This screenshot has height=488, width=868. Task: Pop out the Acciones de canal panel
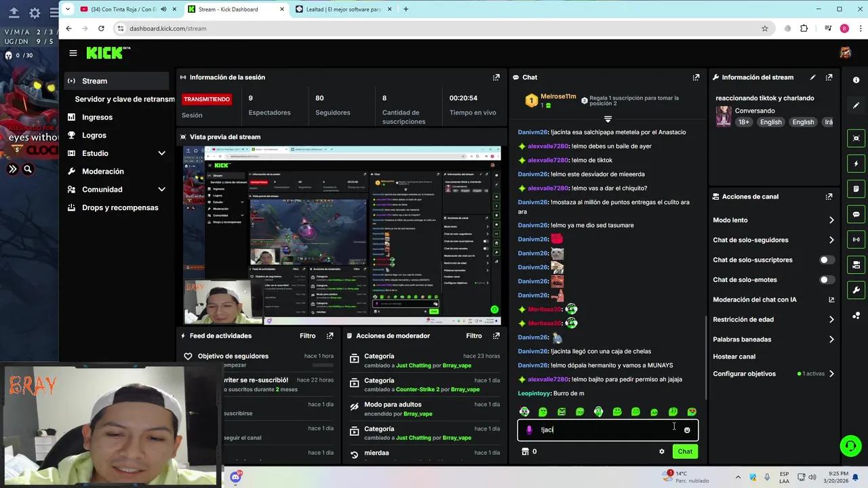[829, 197]
